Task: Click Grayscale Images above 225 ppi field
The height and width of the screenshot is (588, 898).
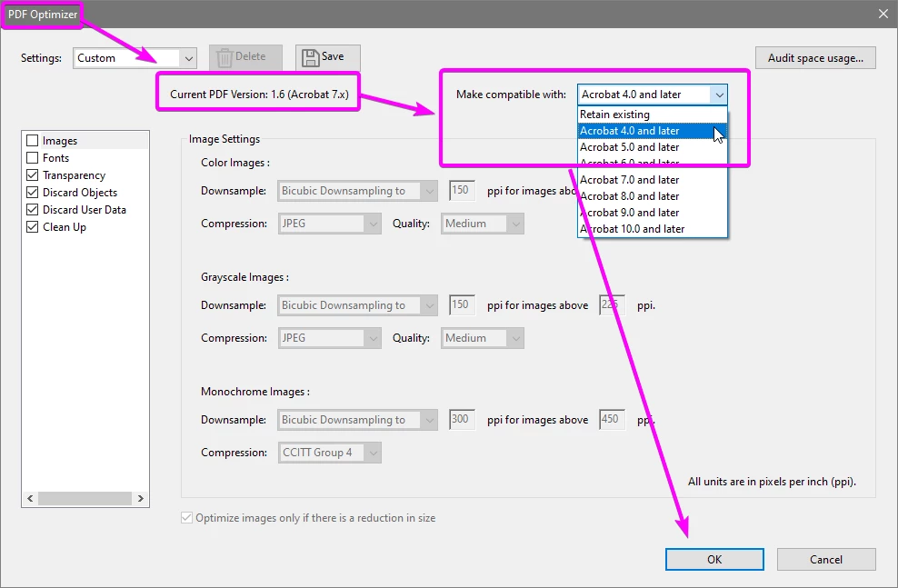Action: [x=613, y=304]
